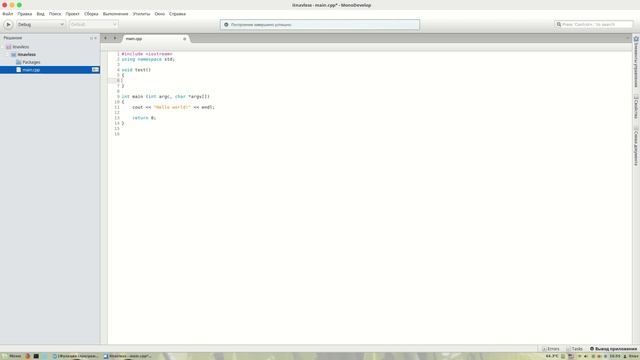This screenshot has height=360, width=640.
Task: Open the Errors pad
Action: tap(551, 349)
